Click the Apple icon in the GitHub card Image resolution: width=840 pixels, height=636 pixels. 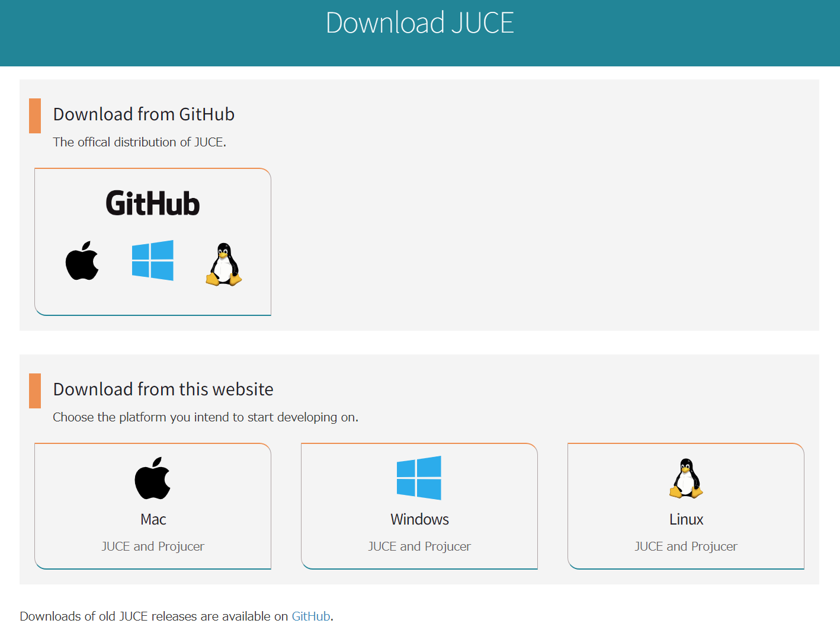point(82,260)
